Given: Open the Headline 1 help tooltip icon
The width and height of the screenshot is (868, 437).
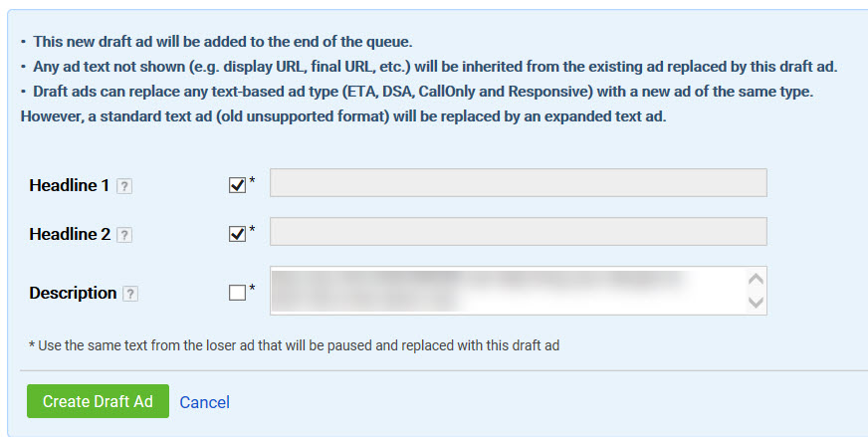Looking at the screenshot, I should tap(124, 186).
